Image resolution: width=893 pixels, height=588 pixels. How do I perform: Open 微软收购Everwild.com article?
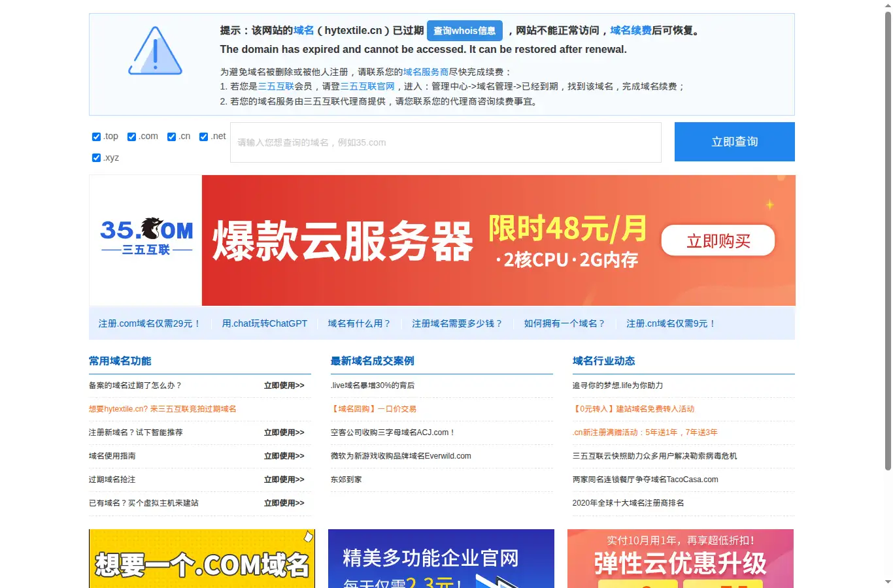[x=401, y=456]
